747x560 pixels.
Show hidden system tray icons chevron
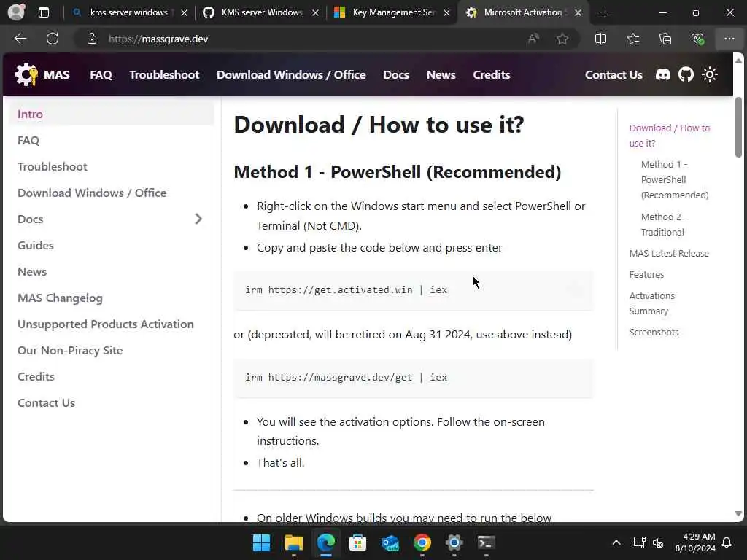[x=616, y=542]
